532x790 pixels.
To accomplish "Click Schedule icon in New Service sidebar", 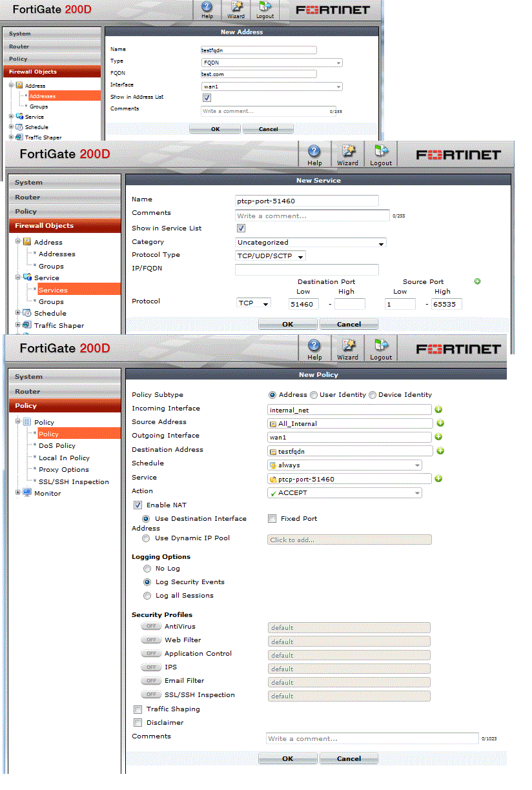I will [x=27, y=313].
